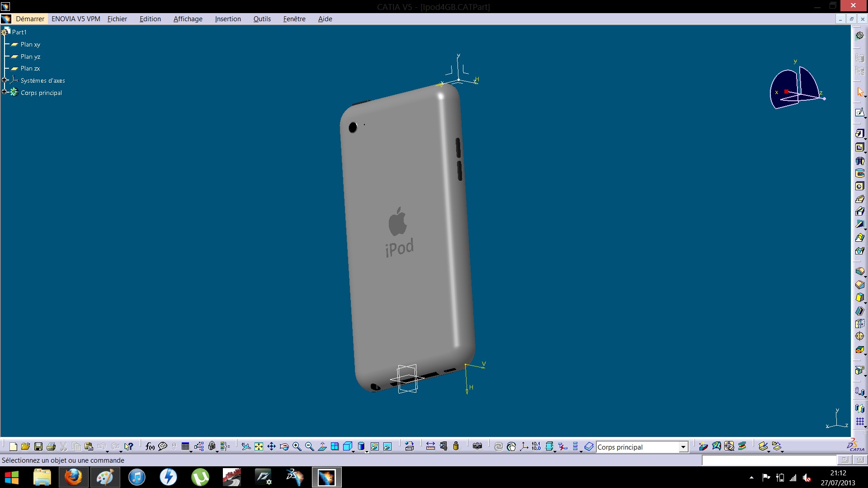Open the Formula f(x) tool
The width and height of the screenshot is (868, 488).
150,447
